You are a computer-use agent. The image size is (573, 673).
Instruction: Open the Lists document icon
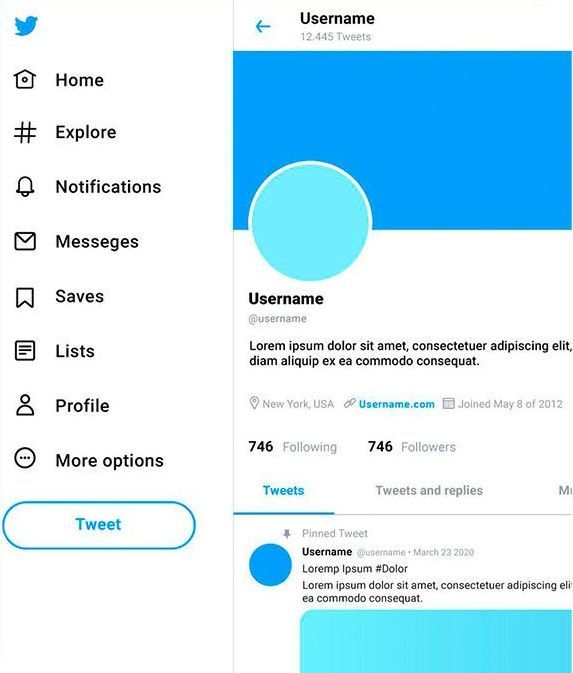click(25, 351)
